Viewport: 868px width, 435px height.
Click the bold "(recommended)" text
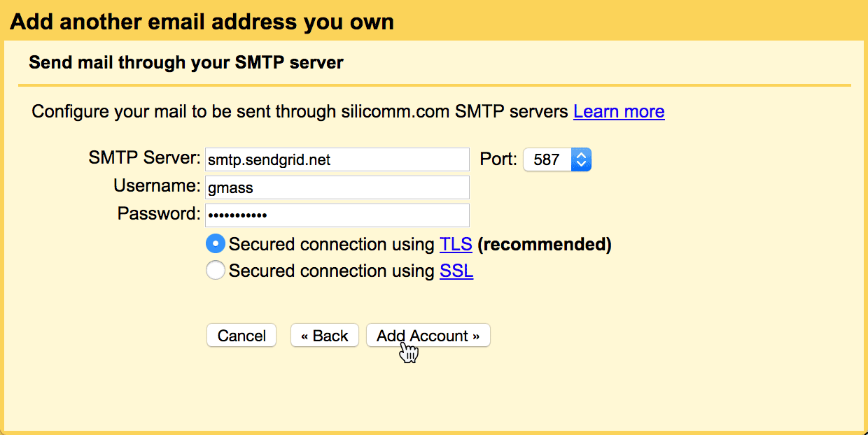click(x=545, y=245)
